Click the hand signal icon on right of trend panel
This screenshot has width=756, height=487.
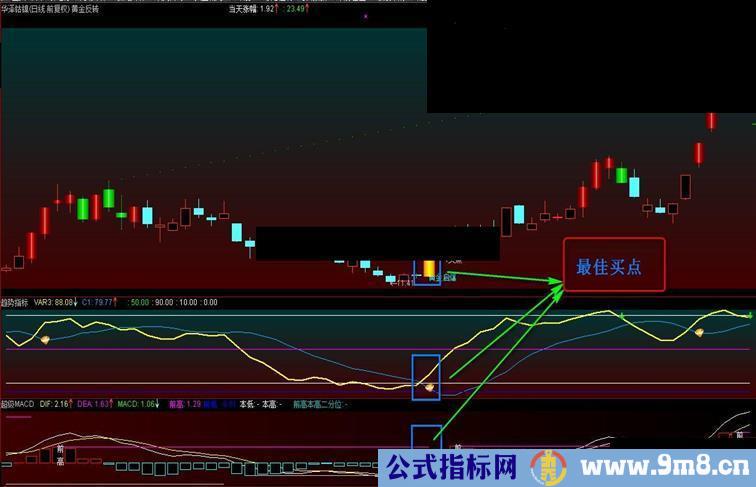point(700,332)
